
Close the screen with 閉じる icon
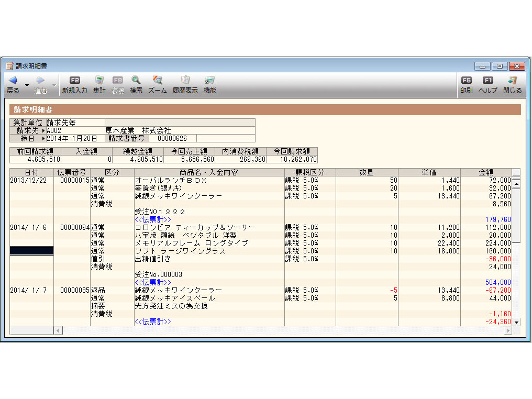pyautogui.click(x=512, y=81)
